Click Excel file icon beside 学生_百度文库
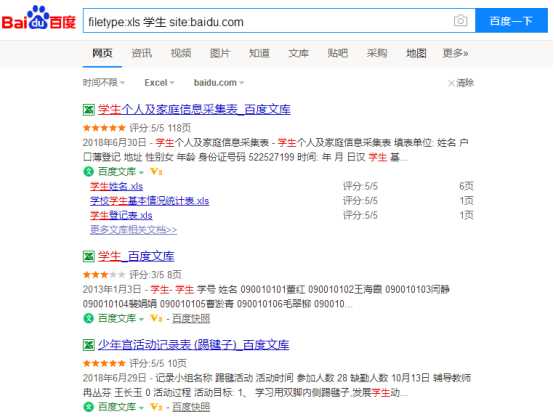Screen dimensions: 554x418 89,257
